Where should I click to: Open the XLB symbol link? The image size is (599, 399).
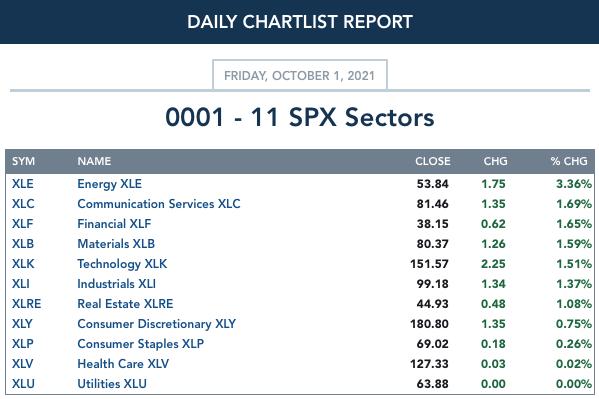(x=23, y=244)
